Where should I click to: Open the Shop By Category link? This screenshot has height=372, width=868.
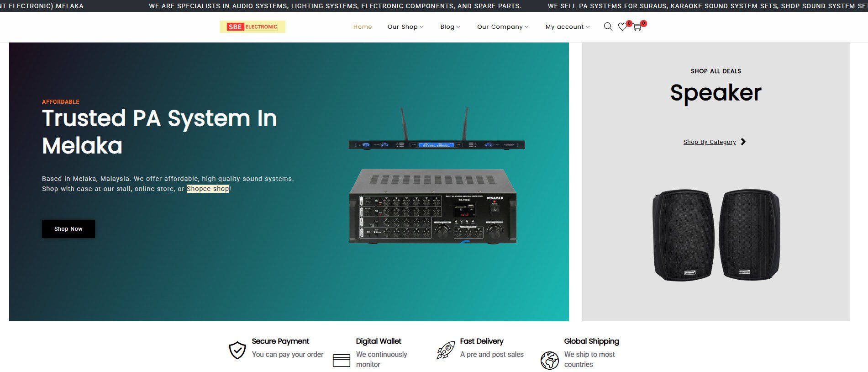(710, 142)
